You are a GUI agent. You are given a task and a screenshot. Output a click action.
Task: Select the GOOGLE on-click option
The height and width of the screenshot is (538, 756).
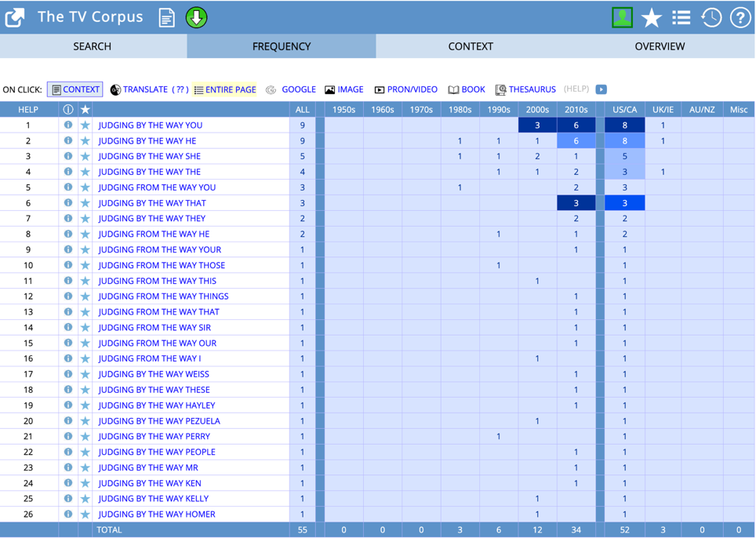coord(291,89)
